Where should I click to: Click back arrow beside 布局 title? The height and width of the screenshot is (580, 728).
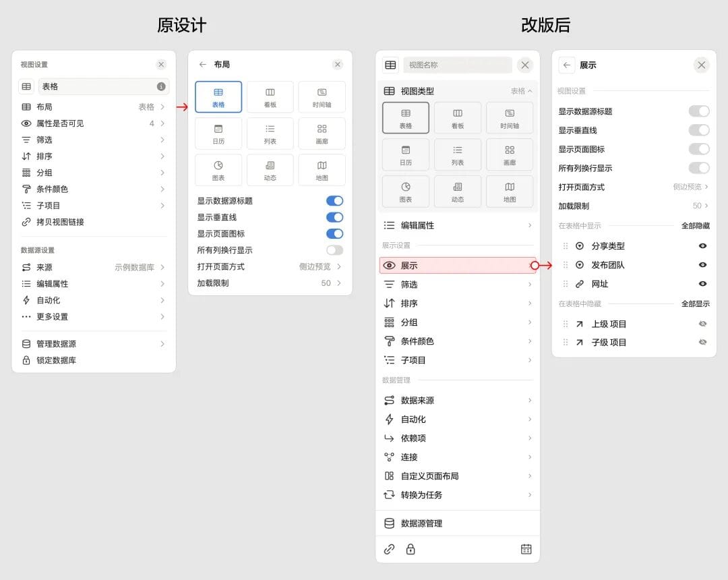[202, 65]
